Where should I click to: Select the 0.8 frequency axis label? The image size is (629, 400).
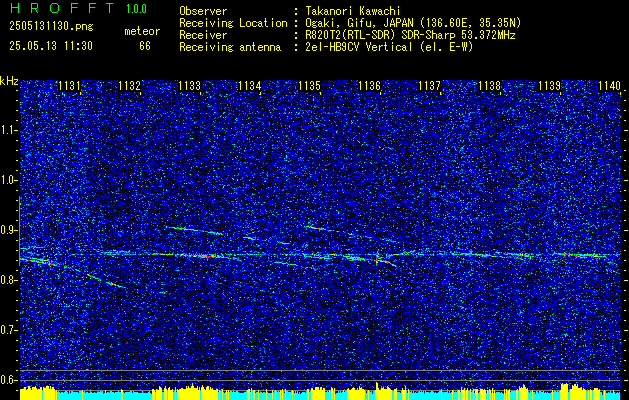(8, 280)
